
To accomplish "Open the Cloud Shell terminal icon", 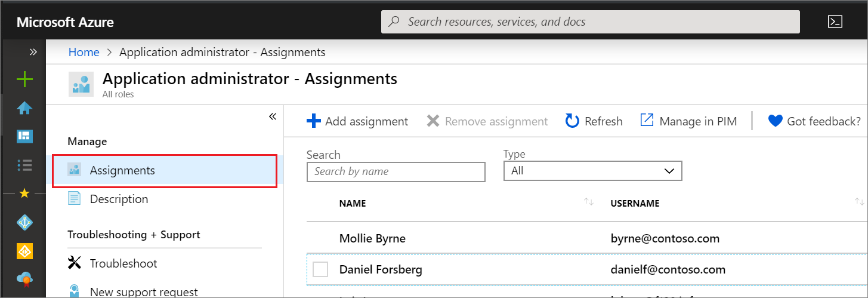I will (x=835, y=22).
